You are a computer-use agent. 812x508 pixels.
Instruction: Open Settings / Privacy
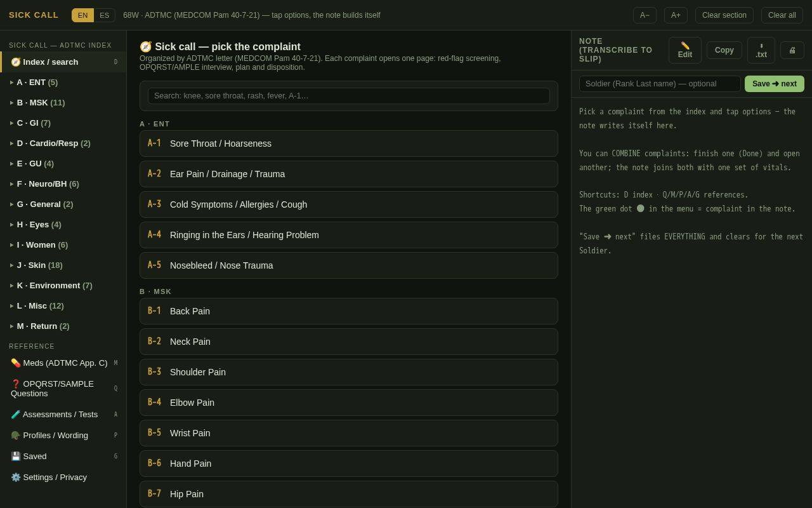(x=63, y=478)
